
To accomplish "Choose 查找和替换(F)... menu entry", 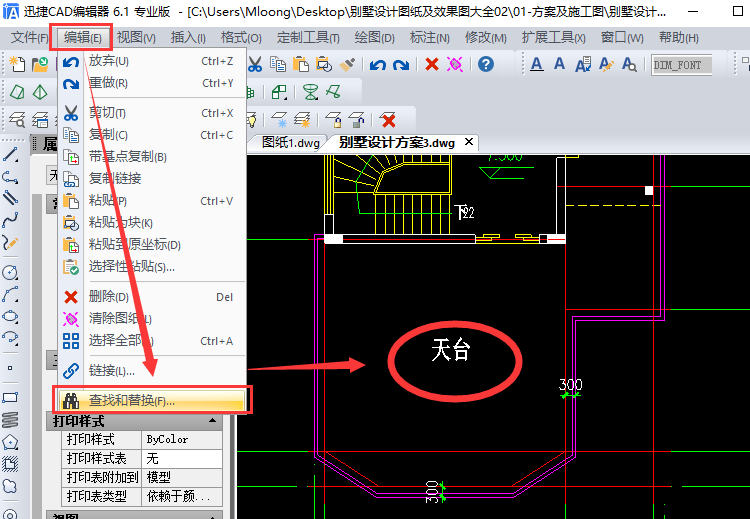I will tap(152, 400).
